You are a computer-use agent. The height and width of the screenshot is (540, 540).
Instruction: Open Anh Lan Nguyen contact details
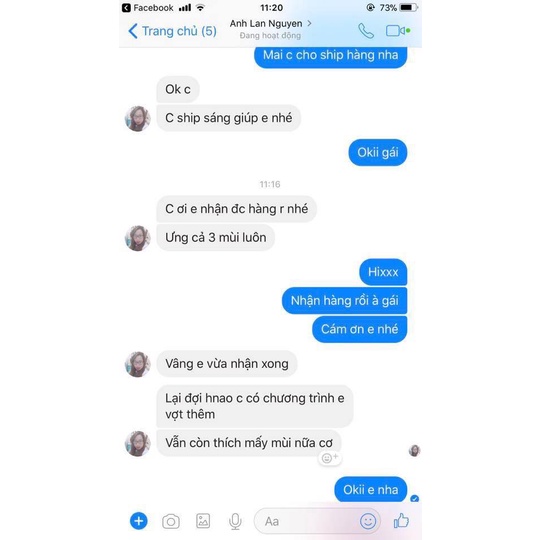point(270,29)
